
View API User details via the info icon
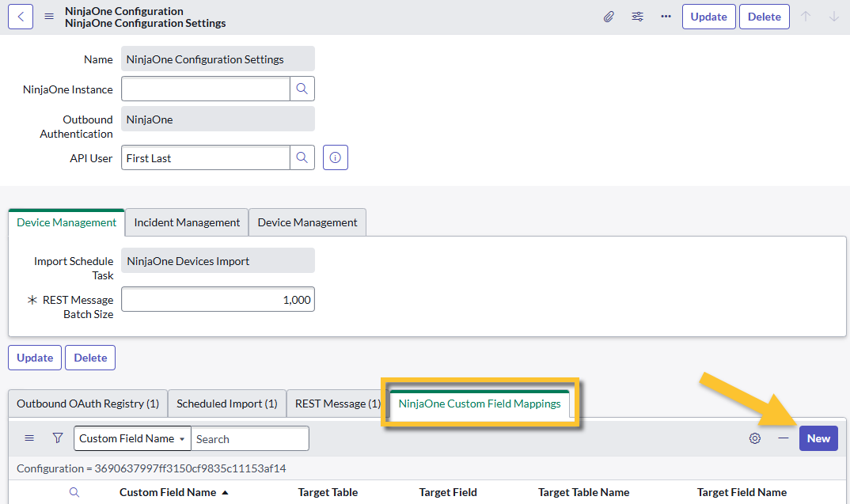335,157
